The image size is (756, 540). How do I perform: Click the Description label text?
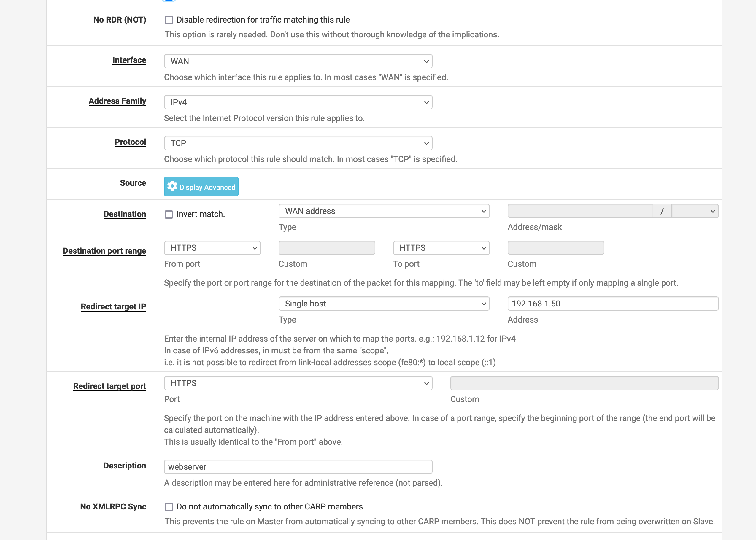tap(125, 466)
